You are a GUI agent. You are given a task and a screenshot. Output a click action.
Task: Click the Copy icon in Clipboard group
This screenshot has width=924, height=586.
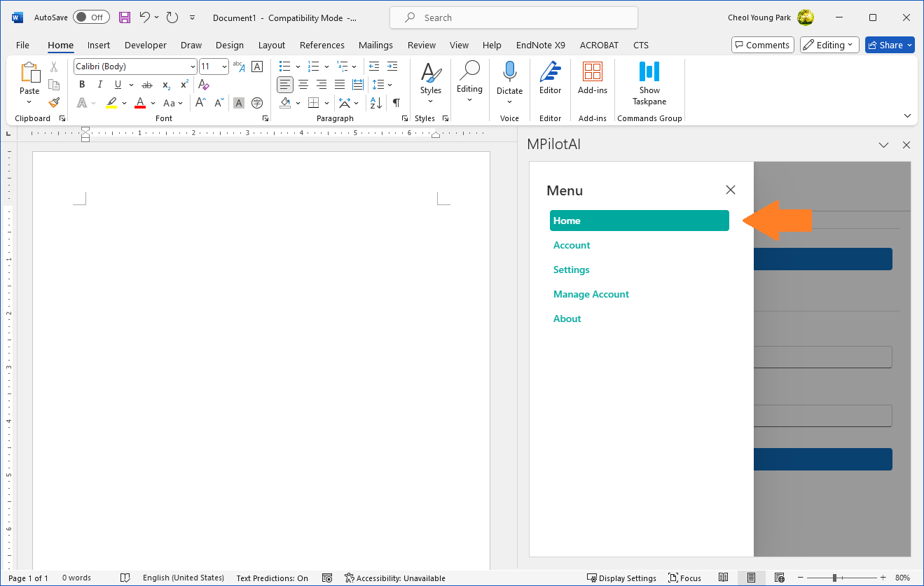[x=54, y=85]
